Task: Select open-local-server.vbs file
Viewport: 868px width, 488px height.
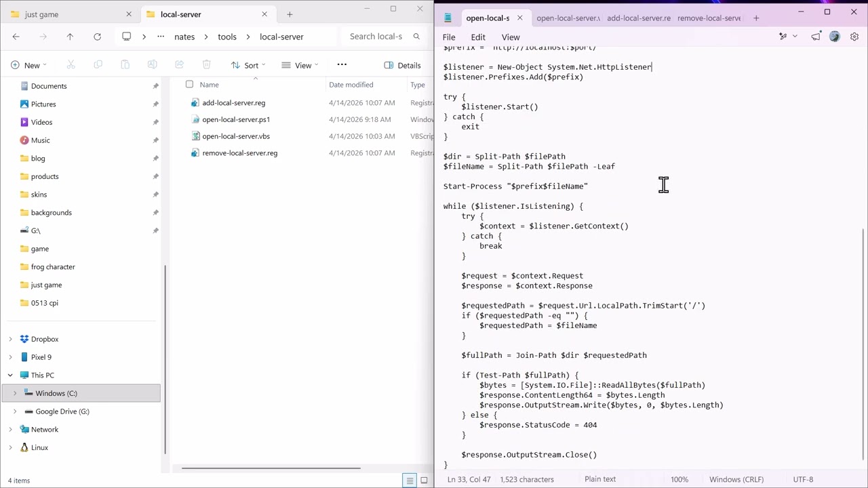Action: click(x=236, y=136)
